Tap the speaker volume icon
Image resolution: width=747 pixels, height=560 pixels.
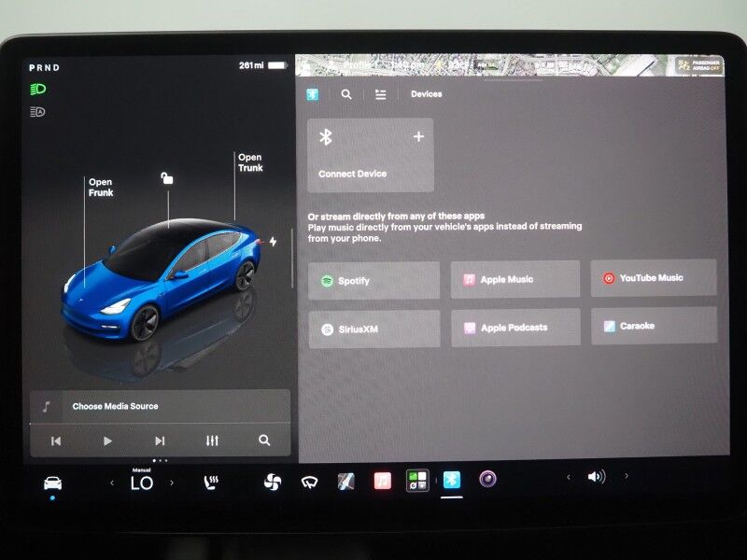pyautogui.click(x=597, y=476)
